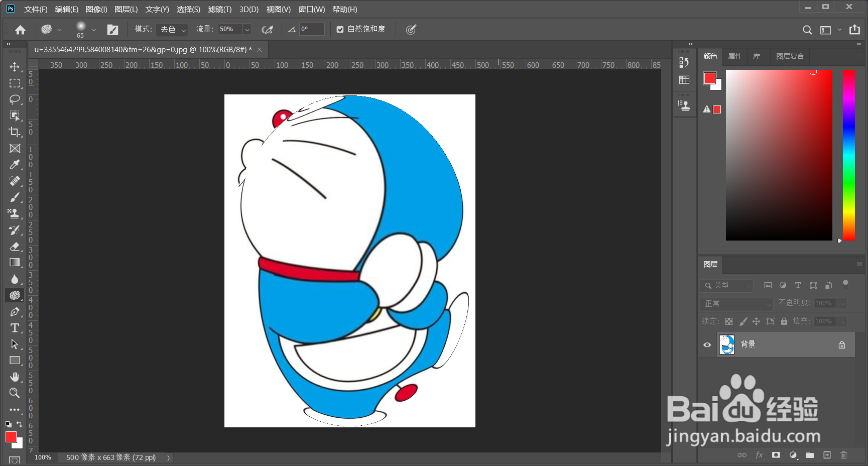
Task: Select the Clone Stamp tool
Action: 15,213
